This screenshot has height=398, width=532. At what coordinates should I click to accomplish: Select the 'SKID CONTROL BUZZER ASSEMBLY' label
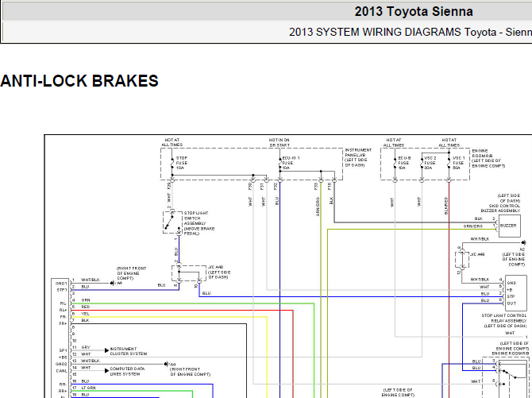pyautogui.click(x=502, y=208)
